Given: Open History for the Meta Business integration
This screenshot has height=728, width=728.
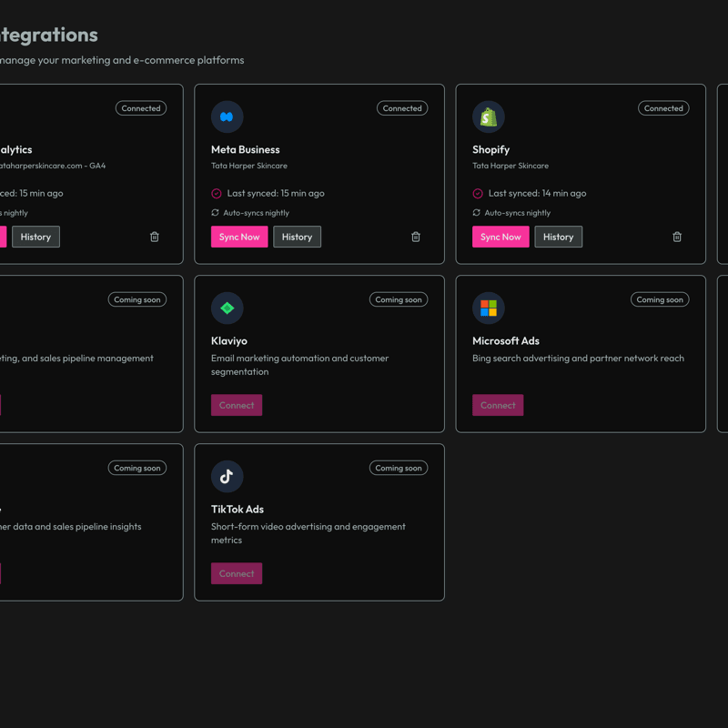Looking at the screenshot, I should 297,237.
